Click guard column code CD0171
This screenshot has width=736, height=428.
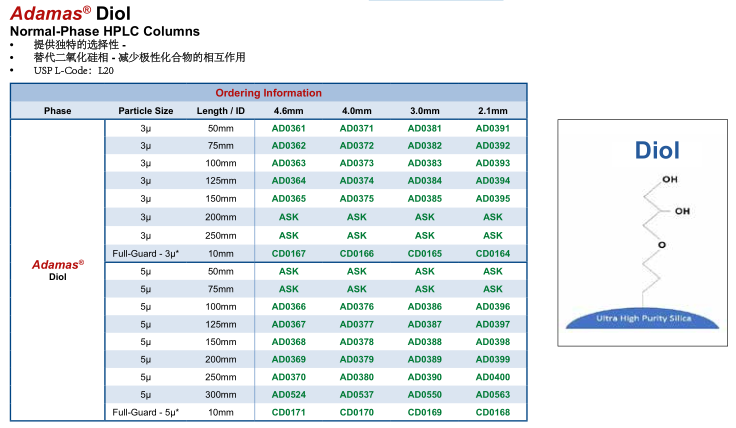(x=288, y=413)
